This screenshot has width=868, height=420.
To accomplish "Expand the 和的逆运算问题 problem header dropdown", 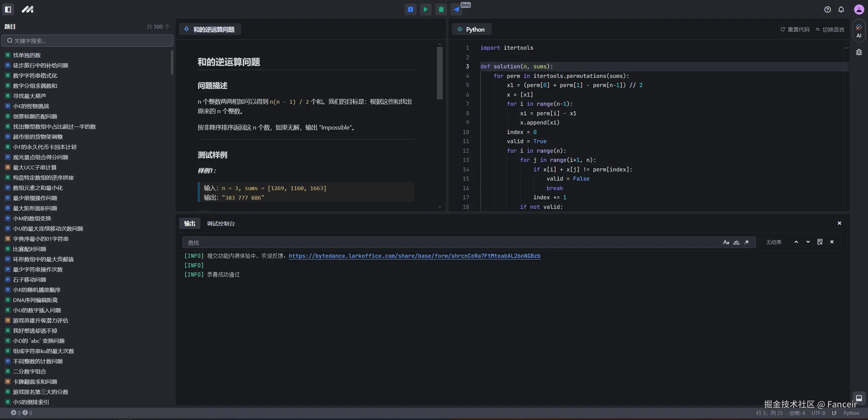I will pos(187,29).
